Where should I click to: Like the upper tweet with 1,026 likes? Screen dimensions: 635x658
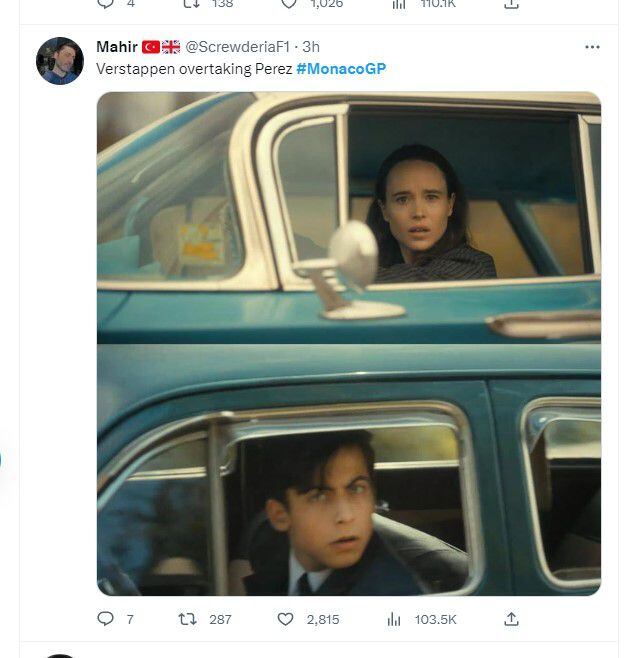tap(288, 4)
